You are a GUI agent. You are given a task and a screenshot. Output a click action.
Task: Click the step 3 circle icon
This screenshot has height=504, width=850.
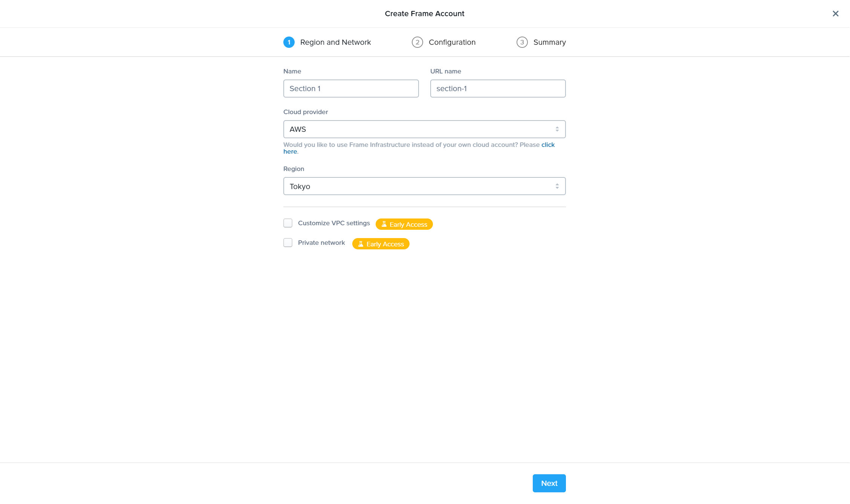click(x=522, y=42)
